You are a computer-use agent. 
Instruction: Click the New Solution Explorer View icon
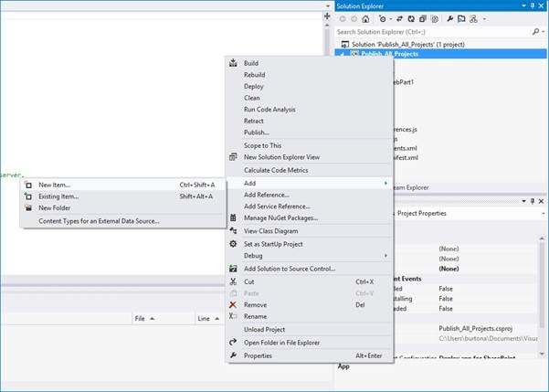pos(233,157)
